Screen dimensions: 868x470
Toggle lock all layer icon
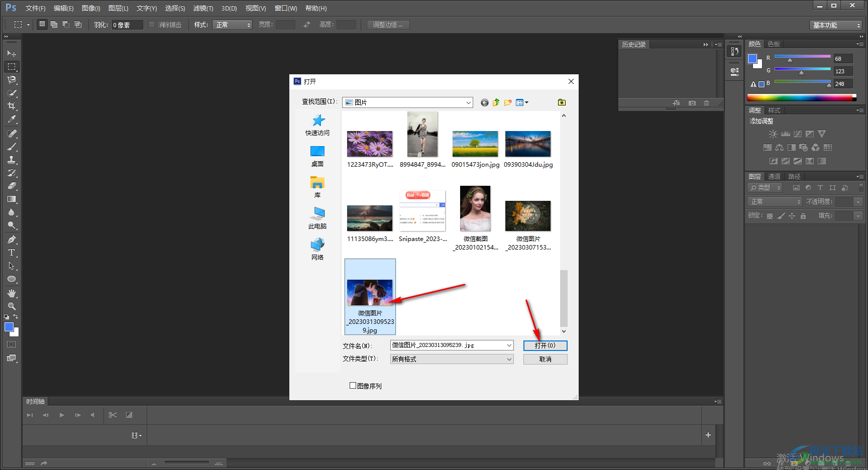(803, 216)
